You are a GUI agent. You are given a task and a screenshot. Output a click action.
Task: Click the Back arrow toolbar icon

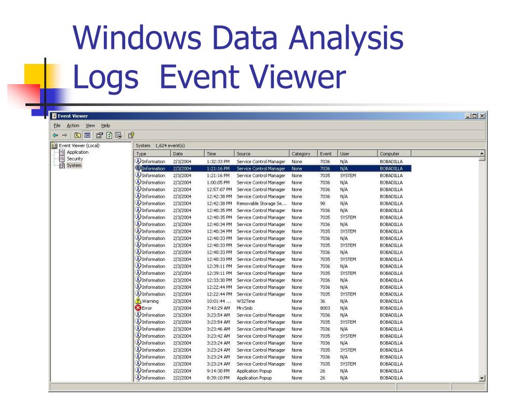55,136
